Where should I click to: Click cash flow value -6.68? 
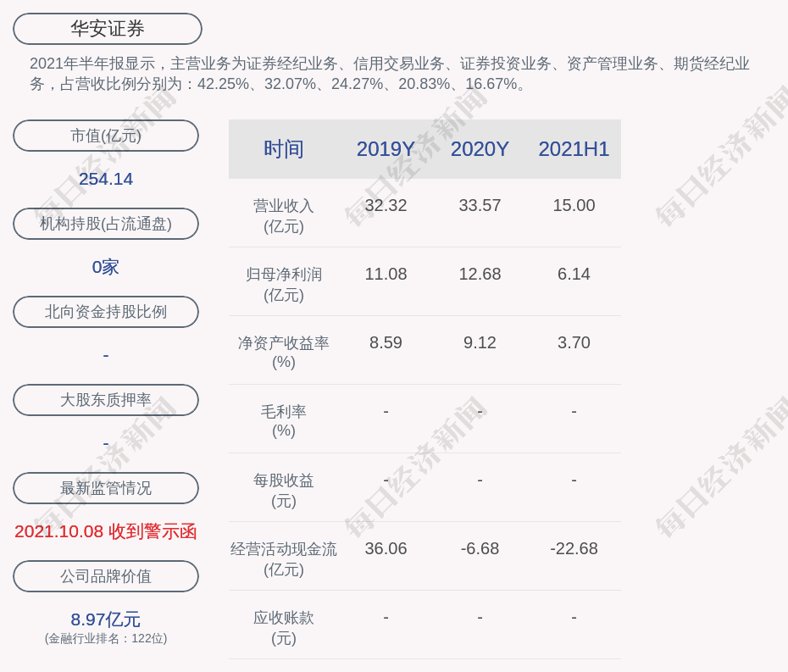[x=480, y=548]
